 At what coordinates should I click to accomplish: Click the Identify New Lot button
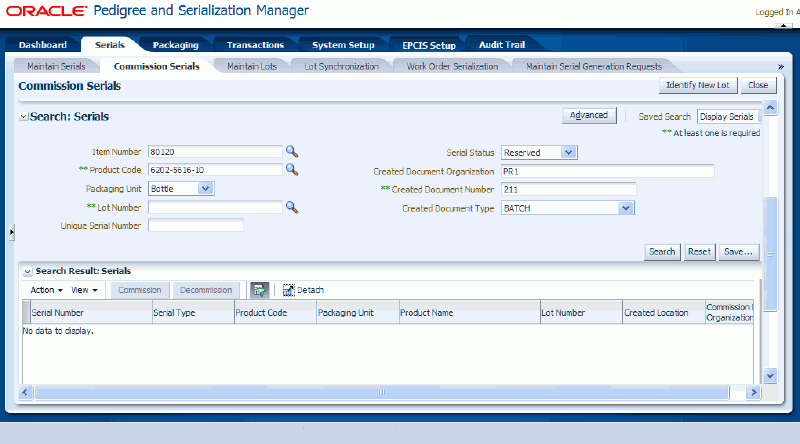(698, 85)
